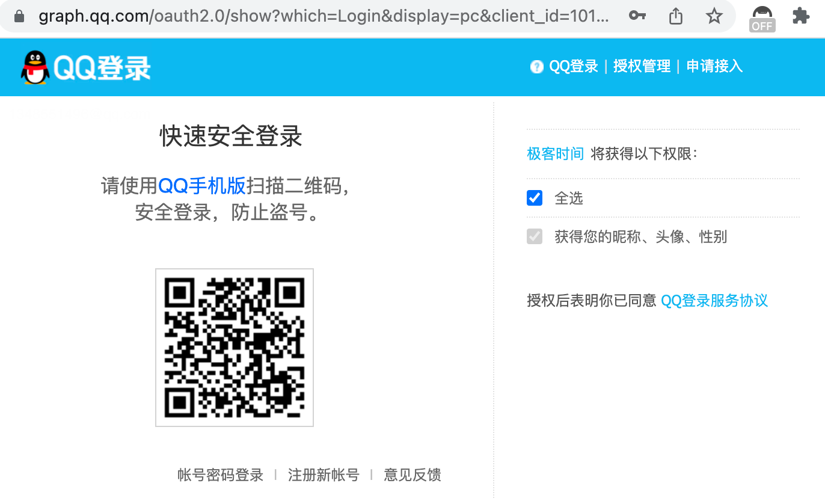The image size is (825, 504).
Task: Open the QQ登录 header link
Action: (574, 66)
